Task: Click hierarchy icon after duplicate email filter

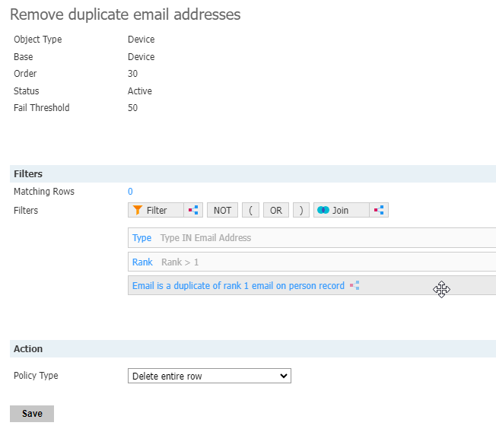Action: point(355,285)
